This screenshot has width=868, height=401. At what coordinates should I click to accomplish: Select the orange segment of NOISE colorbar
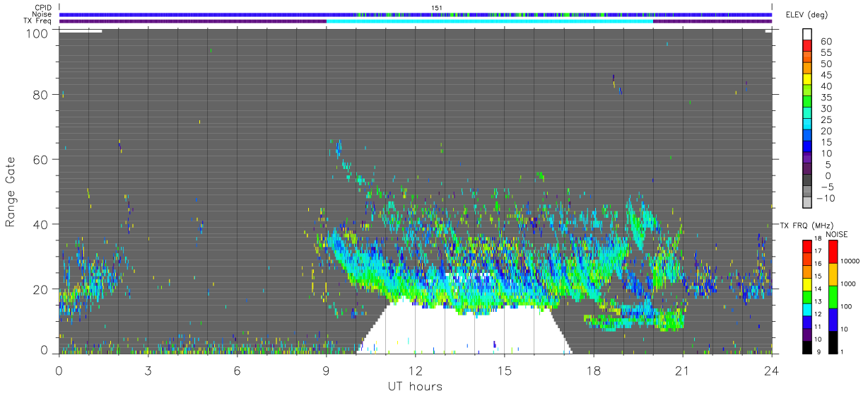pos(832,274)
